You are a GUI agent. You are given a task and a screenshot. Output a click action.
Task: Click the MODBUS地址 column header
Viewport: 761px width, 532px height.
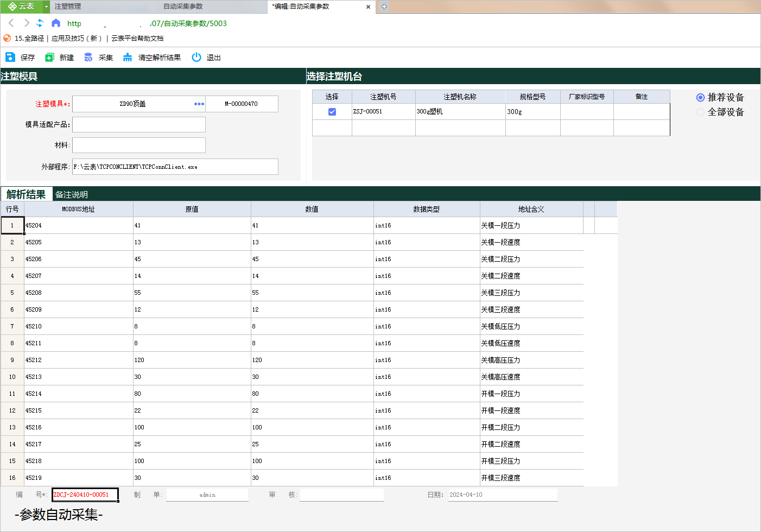click(x=78, y=209)
